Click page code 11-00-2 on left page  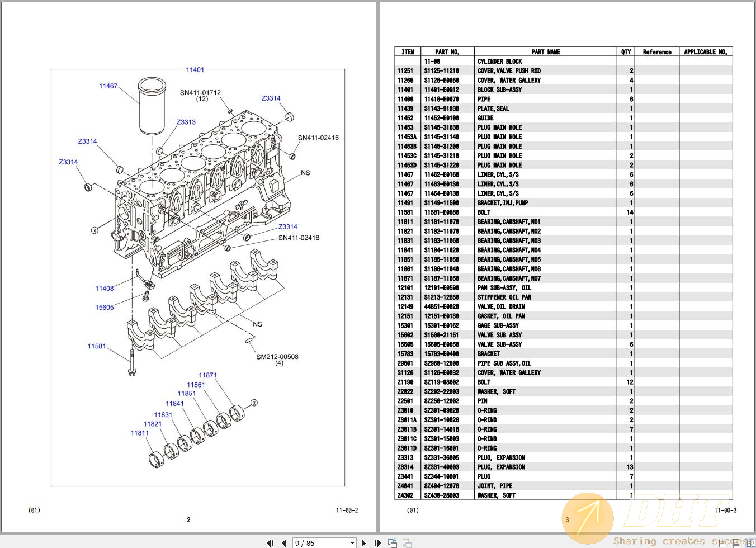point(347,511)
